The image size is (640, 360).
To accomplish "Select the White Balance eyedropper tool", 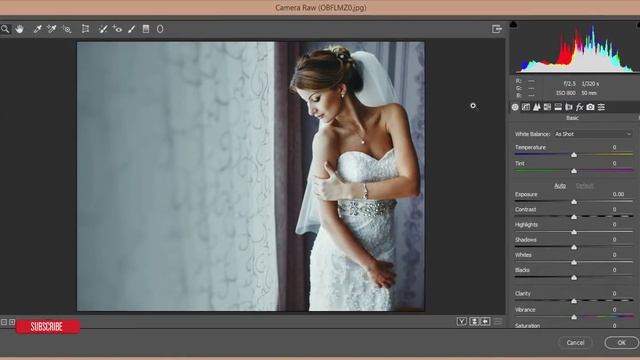I will coord(37,29).
